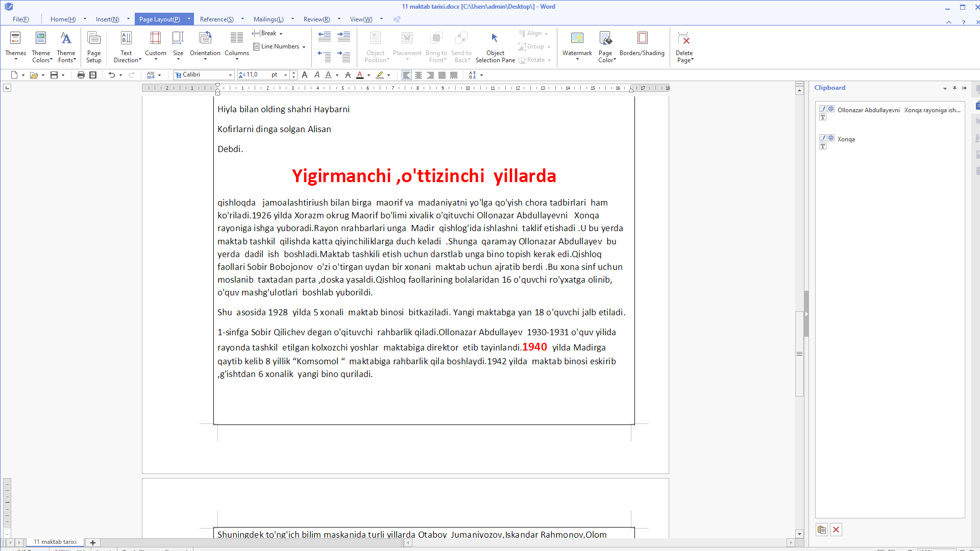Paste all clipboard items icon

tap(821, 530)
